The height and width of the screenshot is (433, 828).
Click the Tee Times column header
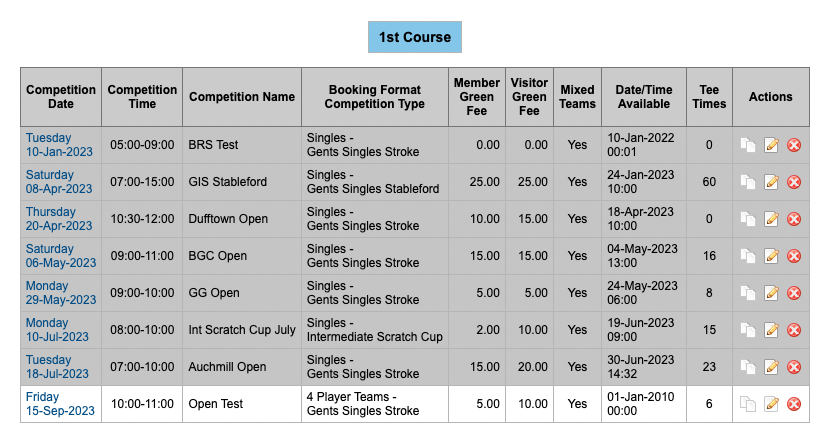coord(709,97)
